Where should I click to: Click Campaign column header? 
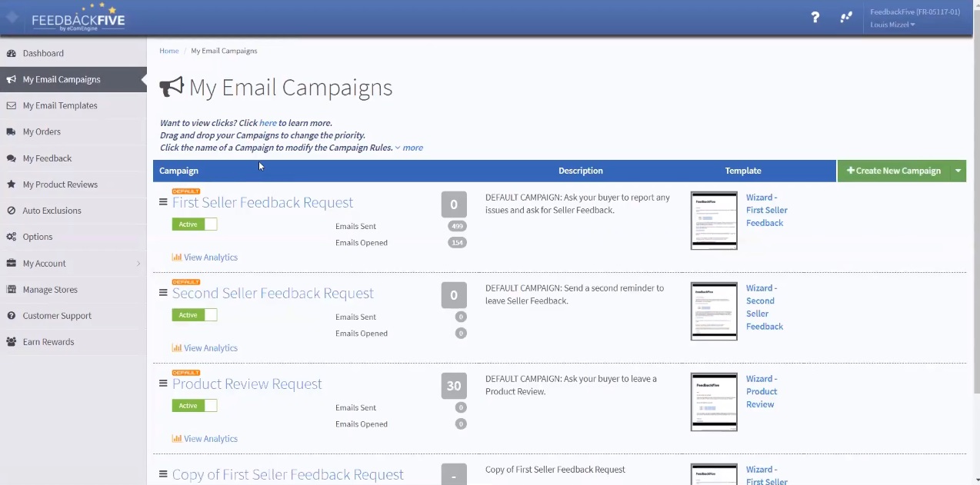click(178, 171)
